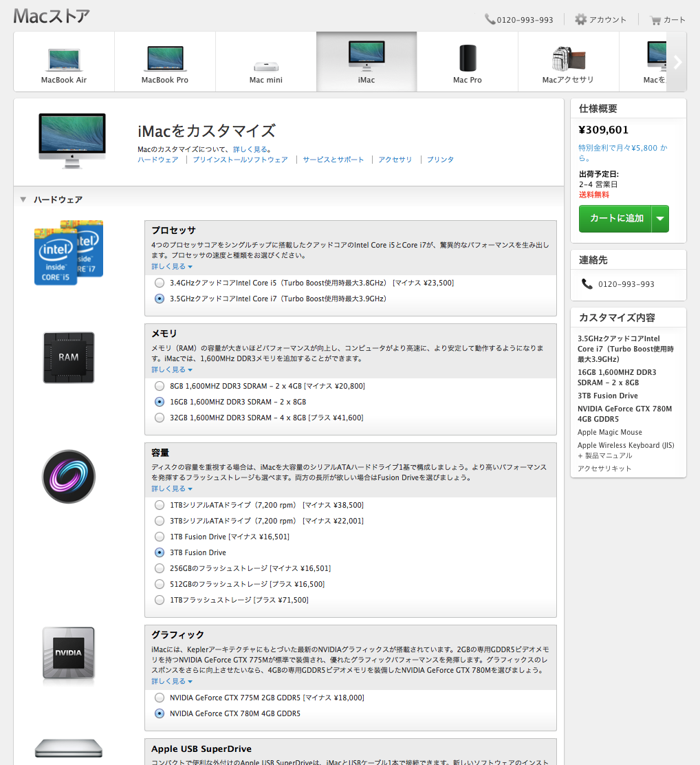Open 特別金利で月々¥5,800 financing link
Image resolution: width=700 pixels, height=765 pixels.
click(623, 153)
